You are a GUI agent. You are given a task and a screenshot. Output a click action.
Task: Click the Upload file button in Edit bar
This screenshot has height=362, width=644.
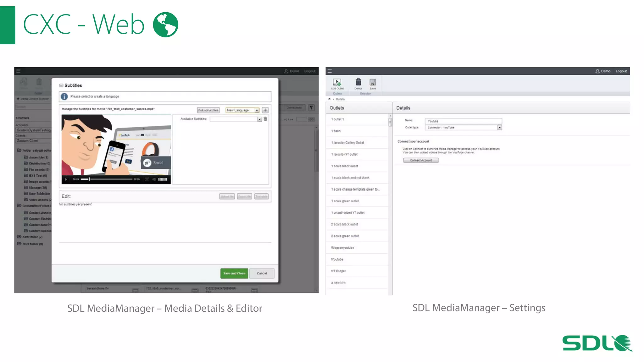[227, 196]
